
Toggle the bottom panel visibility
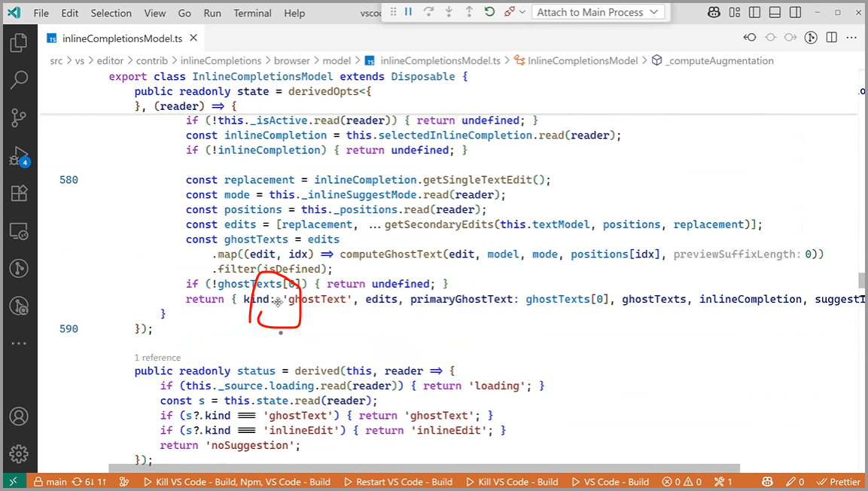[x=774, y=13]
